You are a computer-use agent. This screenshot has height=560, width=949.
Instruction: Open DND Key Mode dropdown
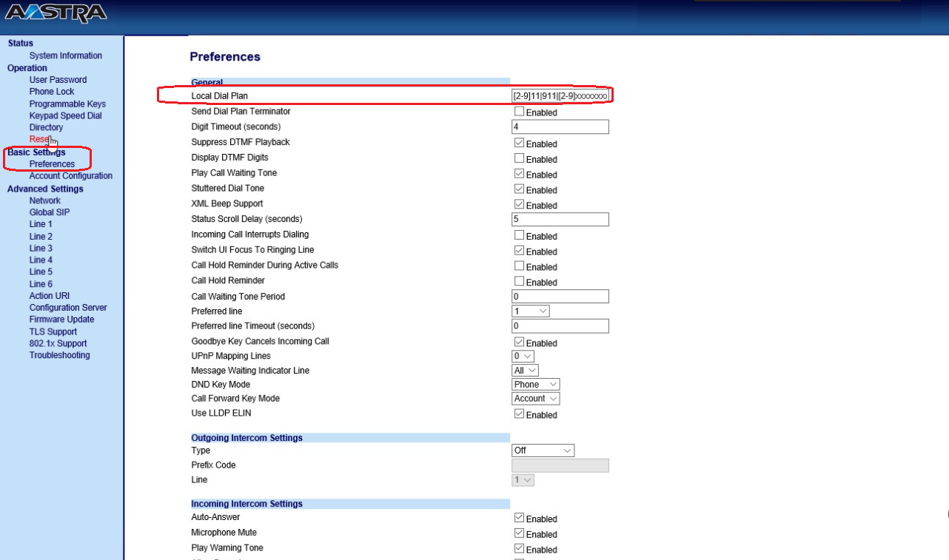536,385
